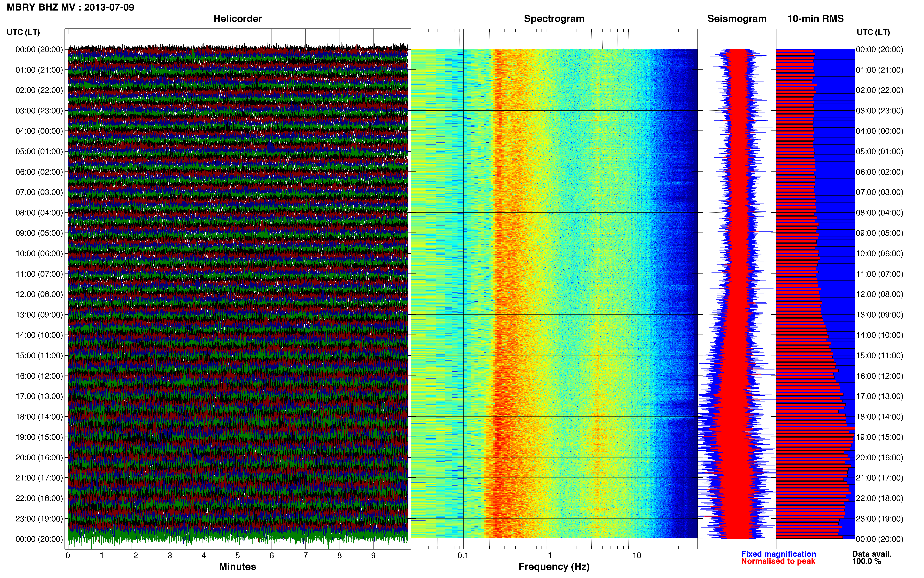The width and height of the screenshot is (924, 578).
Task: Click the left '15:00 (11:00)' time label
Action: pos(39,355)
